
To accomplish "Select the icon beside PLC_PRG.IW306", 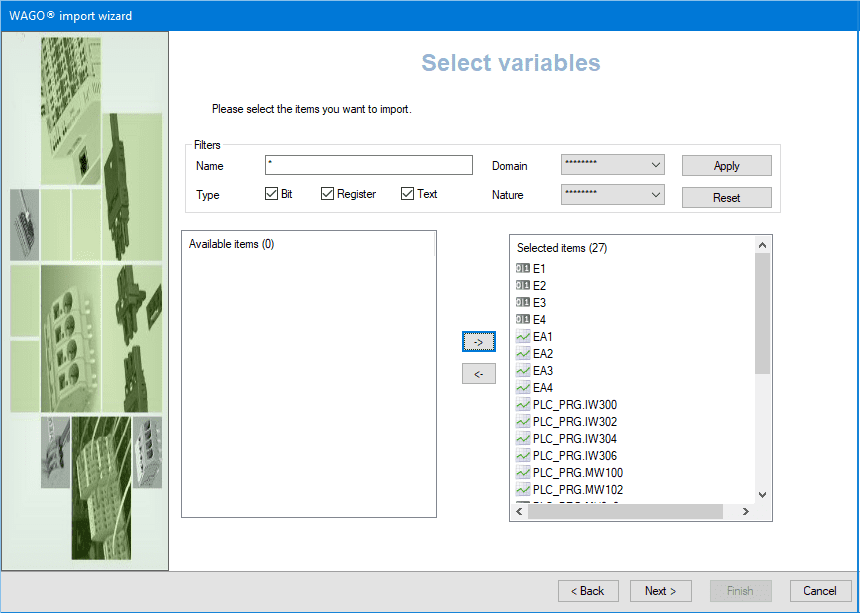I will tap(523, 456).
